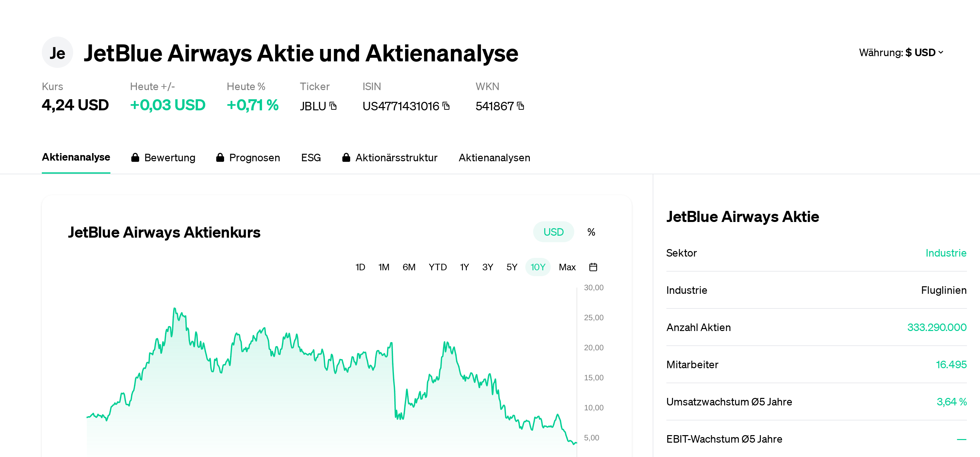980x457 pixels.
Task: Select the 10Y chart time range
Action: click(x=538, y=267)
